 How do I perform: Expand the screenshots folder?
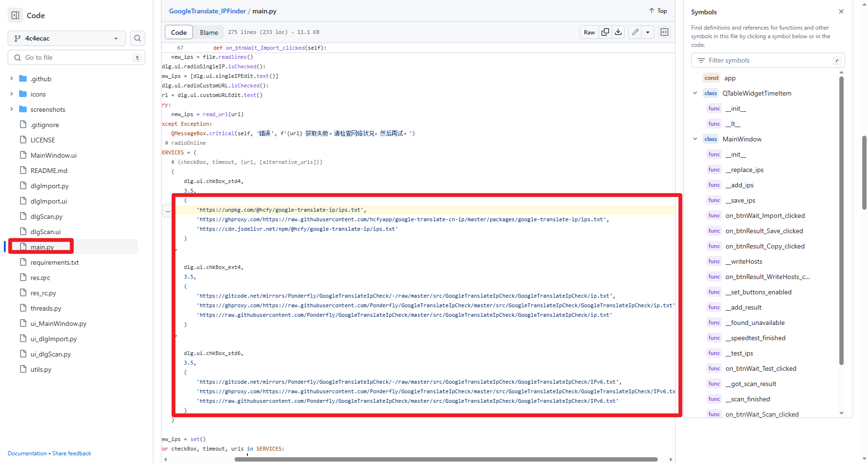point(11,109)
